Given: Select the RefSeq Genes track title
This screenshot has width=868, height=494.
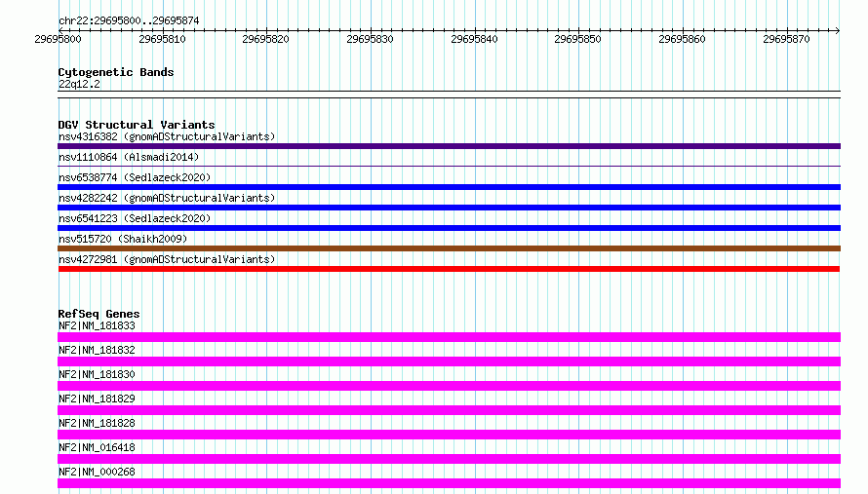Looking at the screenshot, I should coord(99,314).
